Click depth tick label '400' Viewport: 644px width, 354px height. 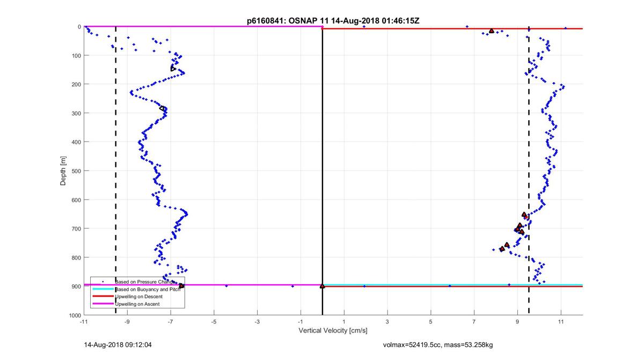(x=76, y=142)
